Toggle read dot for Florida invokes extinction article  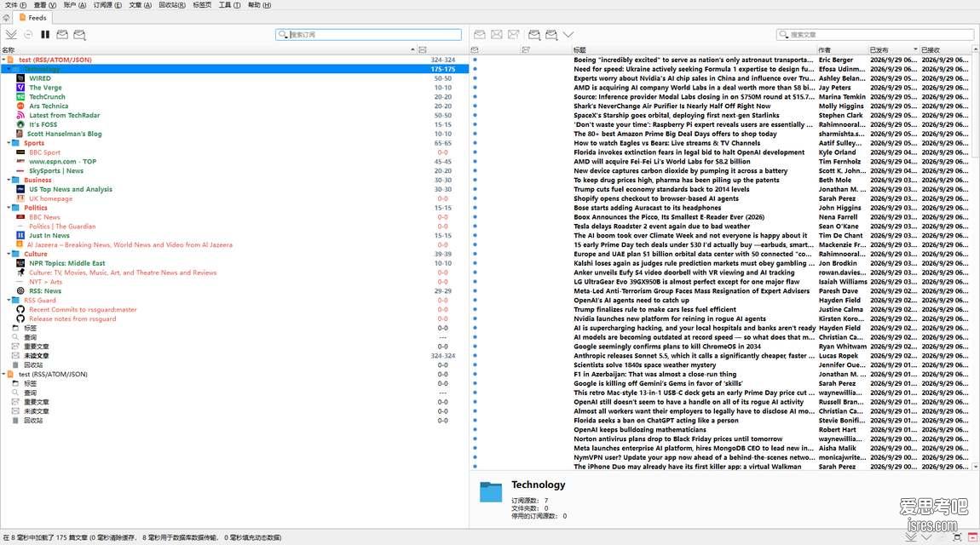(475, 152)
